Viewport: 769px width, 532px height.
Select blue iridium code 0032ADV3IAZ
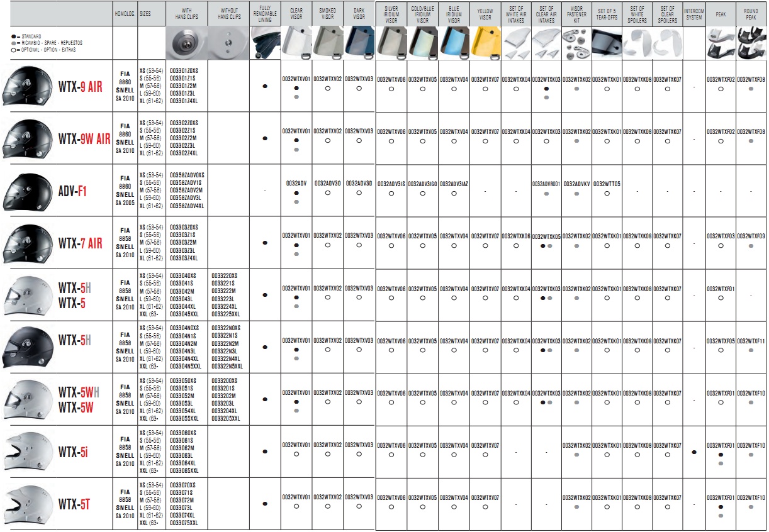pos(454,184)
